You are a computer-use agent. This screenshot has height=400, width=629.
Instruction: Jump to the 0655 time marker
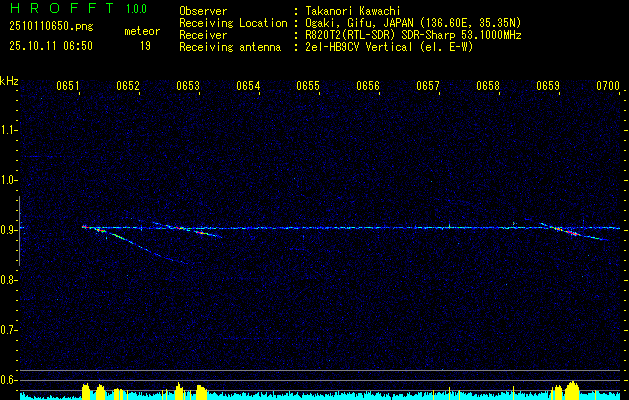pyautogui.click(x=308, y=86)
